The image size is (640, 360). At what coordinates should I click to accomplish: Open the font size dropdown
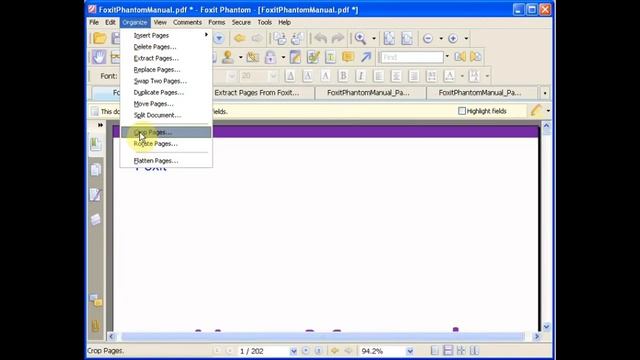coord(273,76)
